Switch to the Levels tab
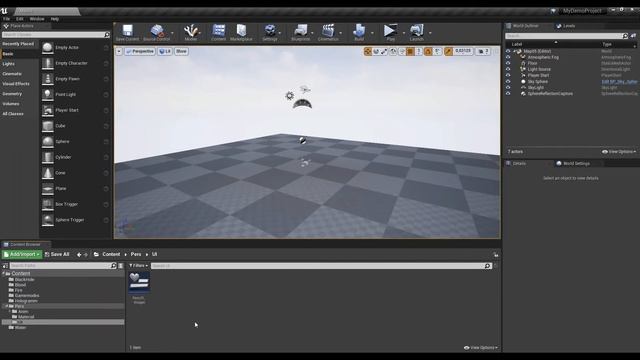Image resolution: width=640 pixels, height=360 pixels. 566,26
